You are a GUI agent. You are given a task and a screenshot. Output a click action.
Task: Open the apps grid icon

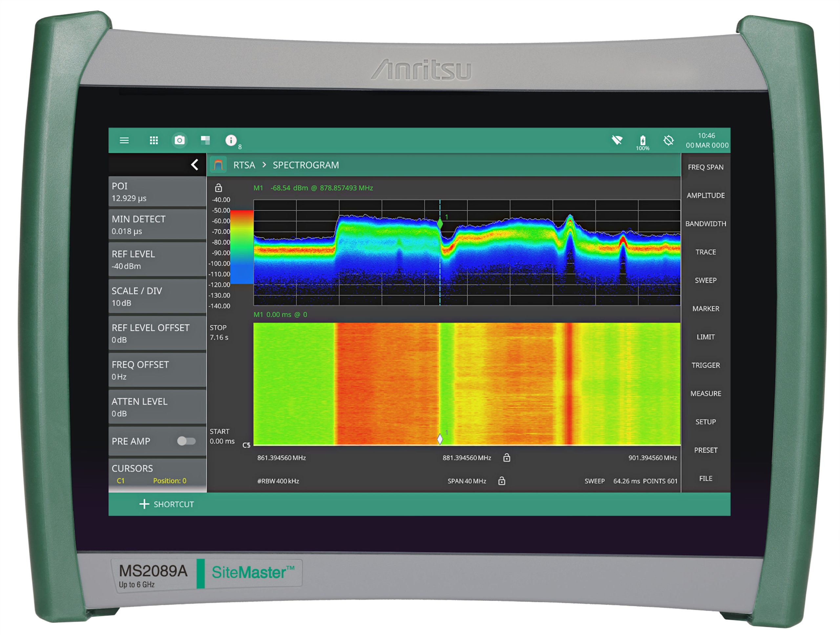[154, 140]
